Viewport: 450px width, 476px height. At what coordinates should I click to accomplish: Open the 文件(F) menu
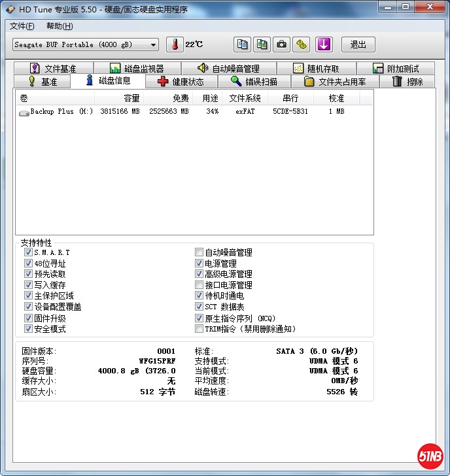[x=22, y=26]
